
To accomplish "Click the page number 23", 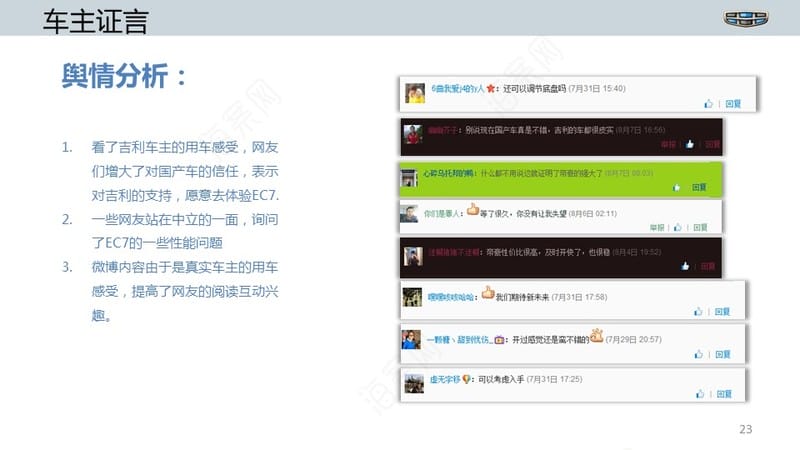I will (745, 429).
